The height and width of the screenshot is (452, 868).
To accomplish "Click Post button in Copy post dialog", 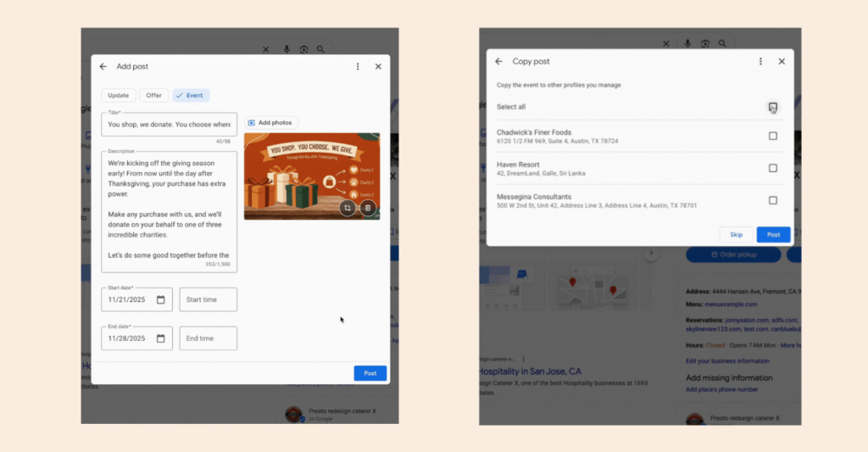I will click(x=773, y=234).
